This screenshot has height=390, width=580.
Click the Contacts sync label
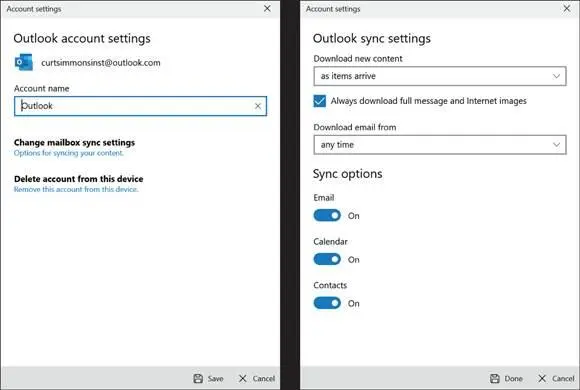click(330, 285)
